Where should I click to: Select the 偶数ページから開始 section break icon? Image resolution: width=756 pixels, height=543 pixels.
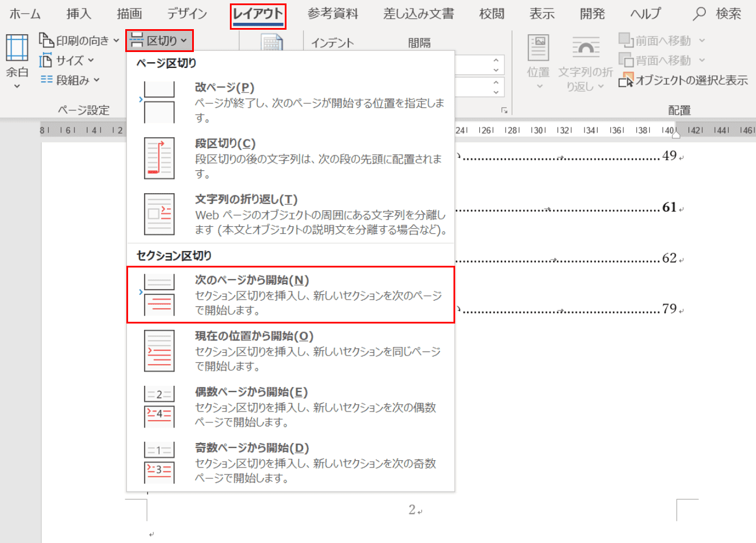[159, 407]
